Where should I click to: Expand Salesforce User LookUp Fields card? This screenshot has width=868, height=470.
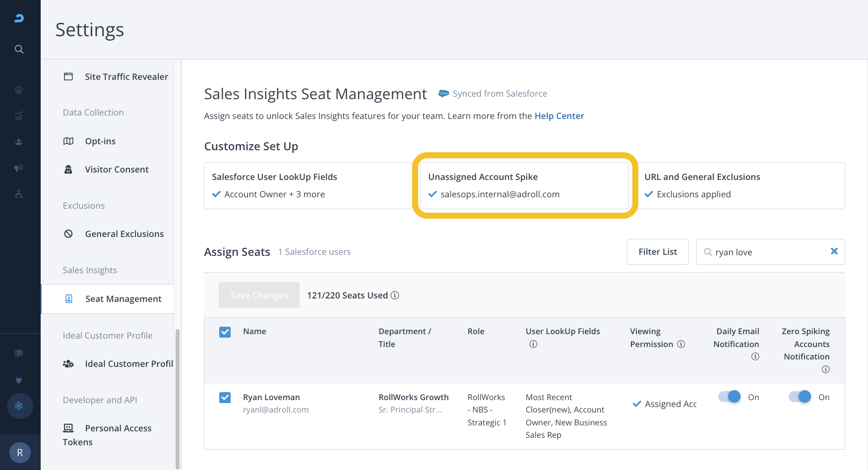tap(308, 185)
